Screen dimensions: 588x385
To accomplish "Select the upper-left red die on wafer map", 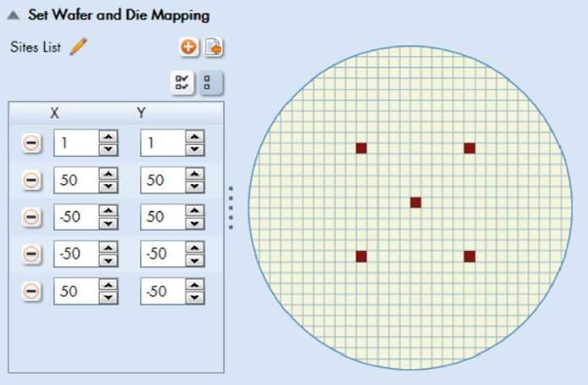I will tap(361, 148).
